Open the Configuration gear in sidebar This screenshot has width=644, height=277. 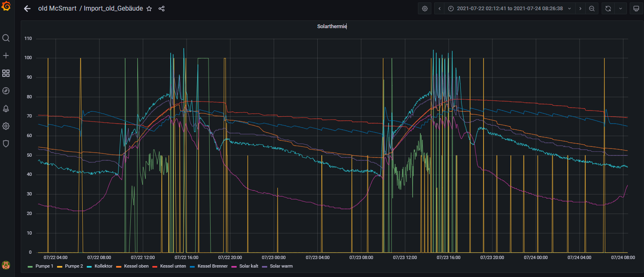point(6,126)
